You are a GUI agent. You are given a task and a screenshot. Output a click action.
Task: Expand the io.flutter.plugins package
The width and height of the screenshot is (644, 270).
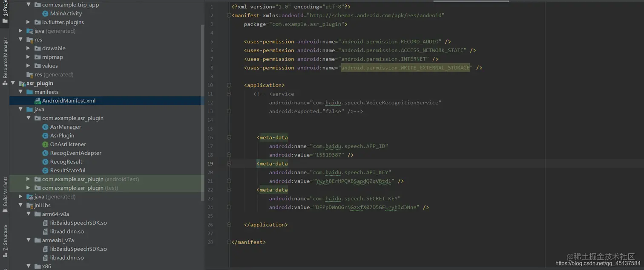pos(28,22)
